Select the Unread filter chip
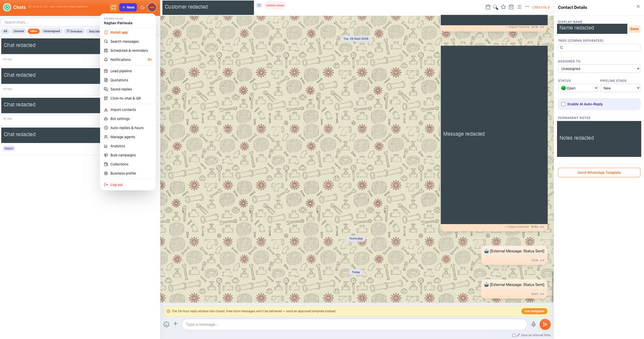Viewport: 644px width, 339px height. [x=19, y=31]
